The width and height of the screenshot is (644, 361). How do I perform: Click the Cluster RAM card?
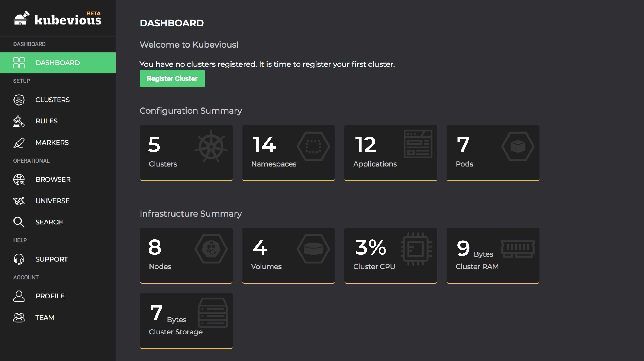pos(493,255)
